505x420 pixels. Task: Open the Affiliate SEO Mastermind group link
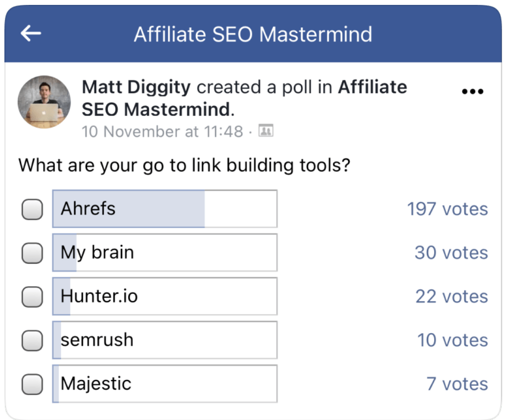[x=244, y=98]
